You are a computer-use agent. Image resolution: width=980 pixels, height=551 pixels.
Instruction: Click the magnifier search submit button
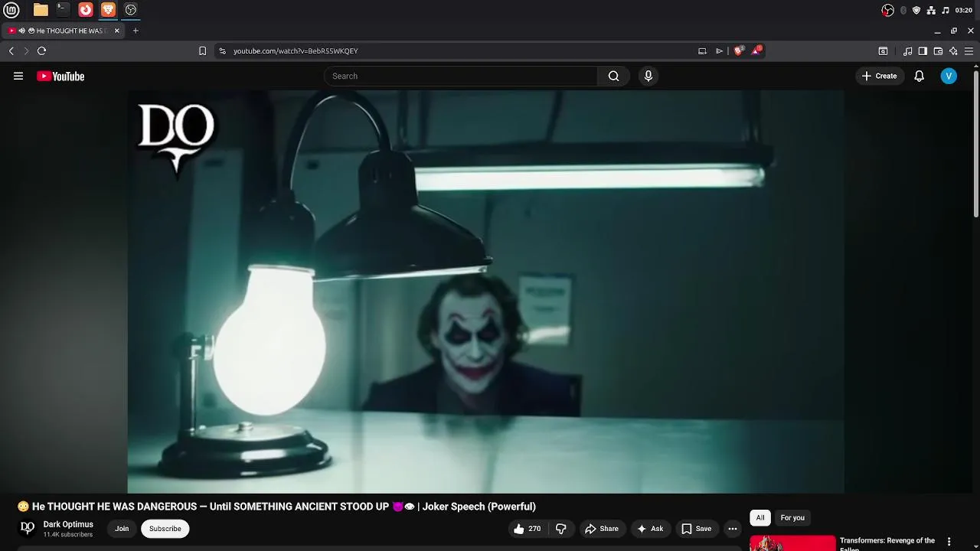tap(613, 76)
